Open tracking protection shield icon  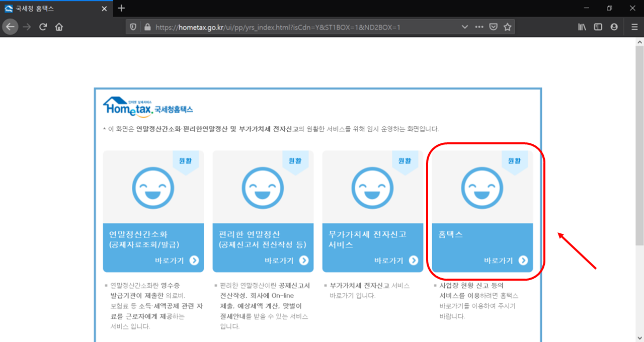tap(133, 27)
